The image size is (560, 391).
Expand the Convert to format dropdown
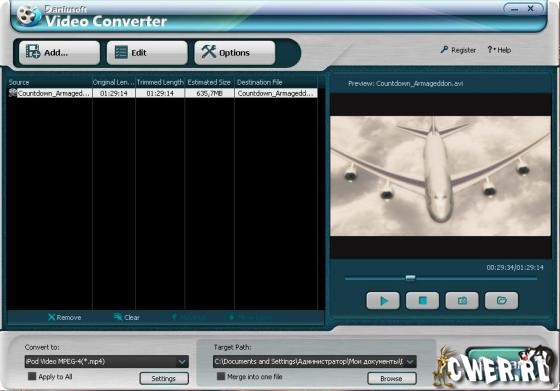coord(182,362)
